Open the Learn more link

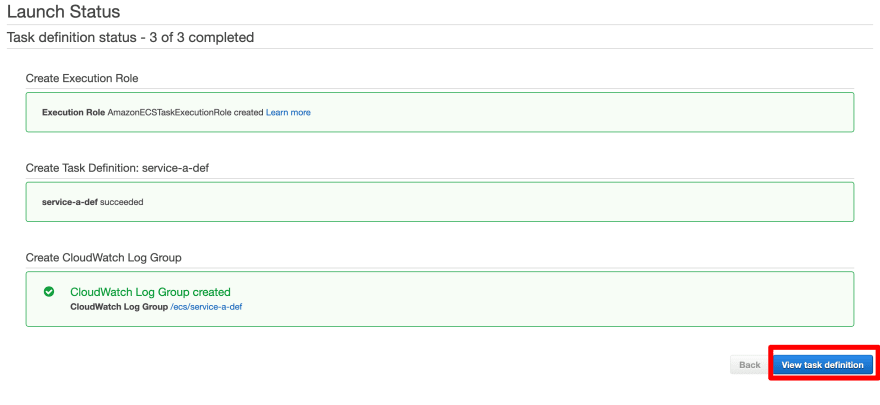(x=288, y=112)
